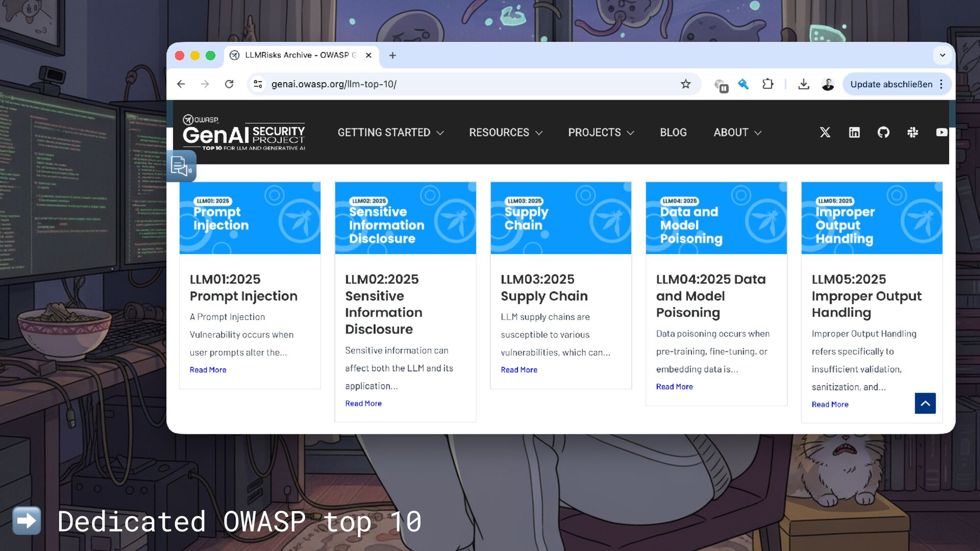Image resolution: width=980 pixels, height=551 pixels.
Task: Open the OWASP X (Twitter) profile icon
Action: [825, 133]
